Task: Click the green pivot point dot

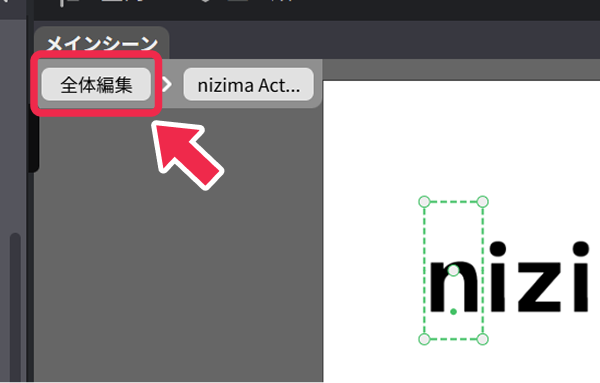Action: pos(453,312)
